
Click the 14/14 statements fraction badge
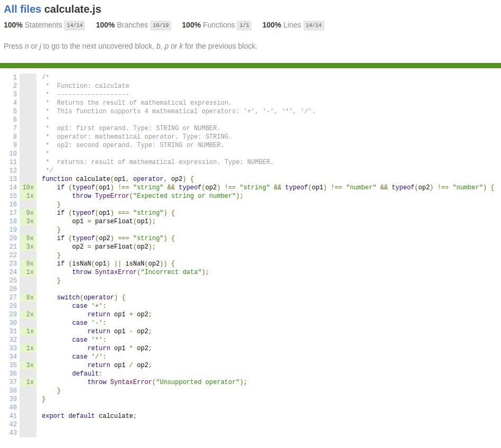tap(75, 25)
